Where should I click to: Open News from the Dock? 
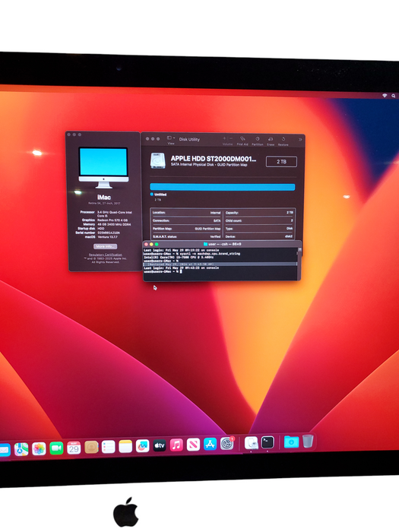pyautogui.click(x=193, y=445)
